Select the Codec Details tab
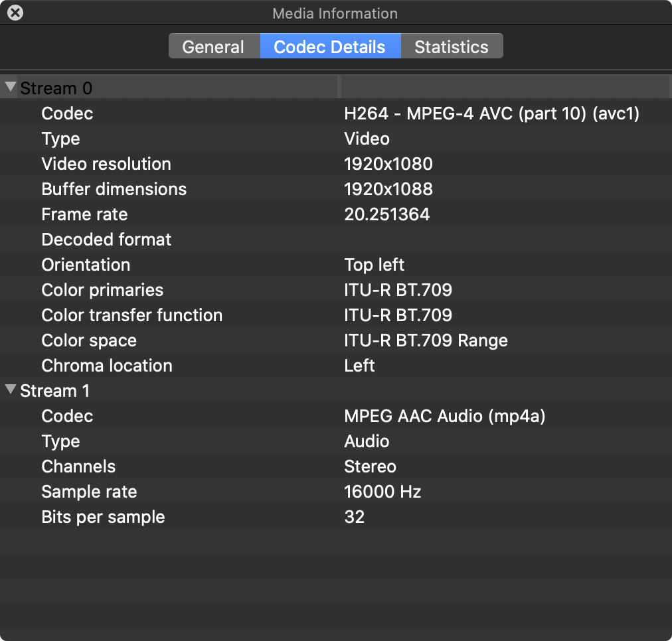This screenshot has width=672, height=641. pyautogui.click(x=329, y=47)
